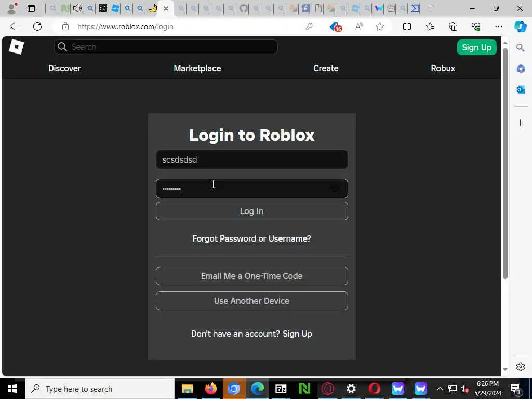Add this page to favorites star
The image size is (532, 399).
(x=380, y=26)
